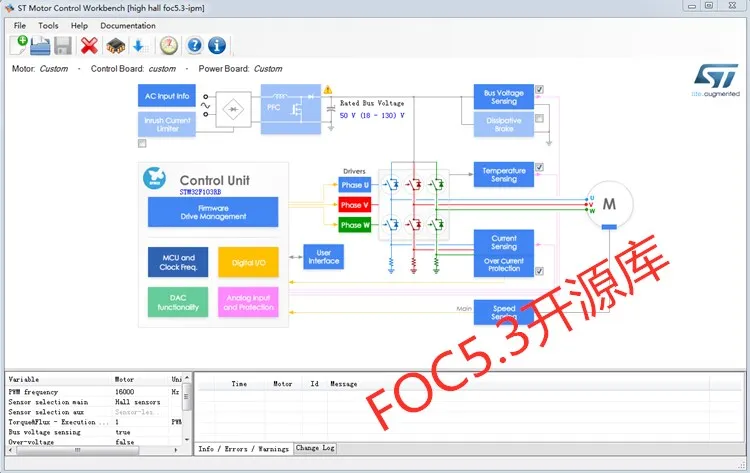750x473 pixels.
Task: Toggle Inrush Current Limiter checkbox
Action: 142,143
